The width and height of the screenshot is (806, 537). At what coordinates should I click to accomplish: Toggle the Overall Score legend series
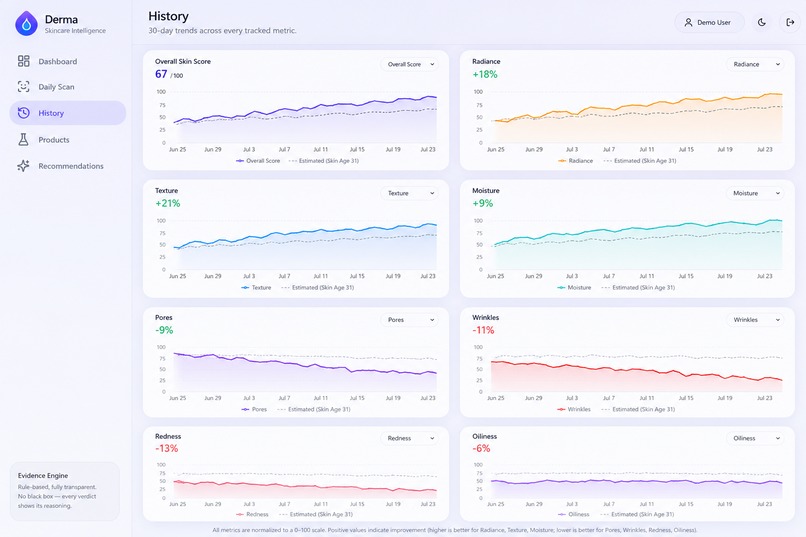258,161
